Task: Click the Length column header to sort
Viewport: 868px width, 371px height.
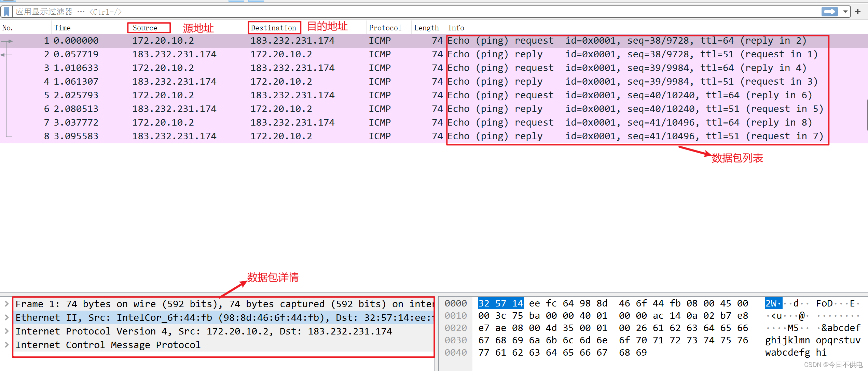Action: (425, 28)
